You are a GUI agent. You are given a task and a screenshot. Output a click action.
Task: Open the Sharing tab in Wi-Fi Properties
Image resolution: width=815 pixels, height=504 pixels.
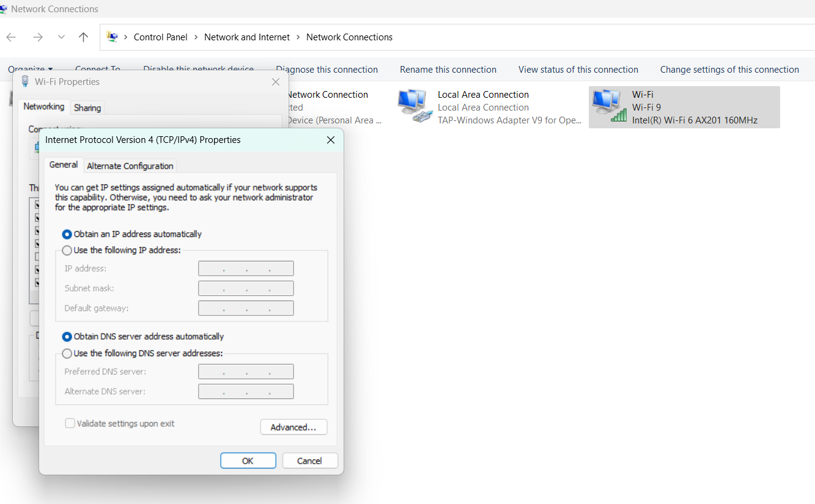click(x=87, y=108)
